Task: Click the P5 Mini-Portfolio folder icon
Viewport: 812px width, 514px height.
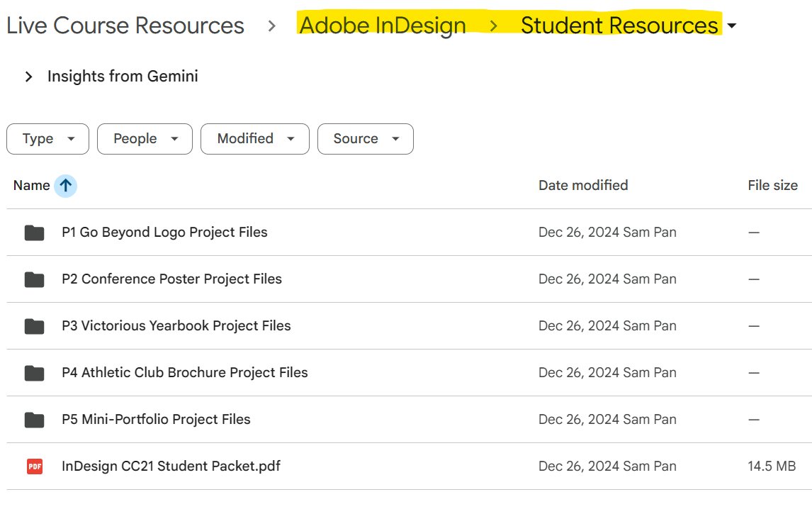Action: point(34,420)
